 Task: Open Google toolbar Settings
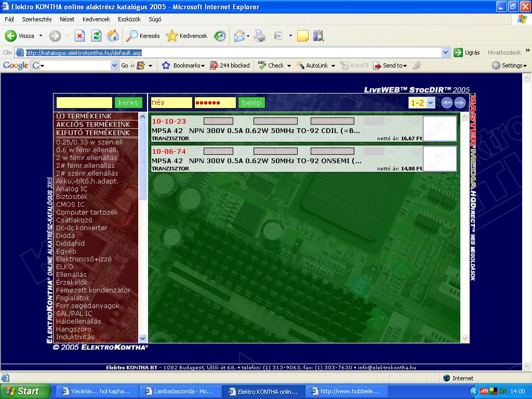click(x=510, y=65)
